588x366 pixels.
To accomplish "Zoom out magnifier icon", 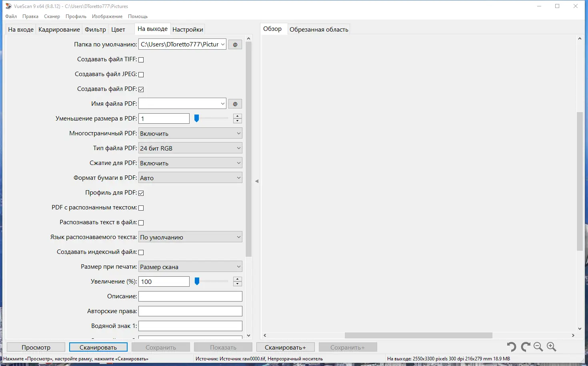I will (x=538, y=347).
